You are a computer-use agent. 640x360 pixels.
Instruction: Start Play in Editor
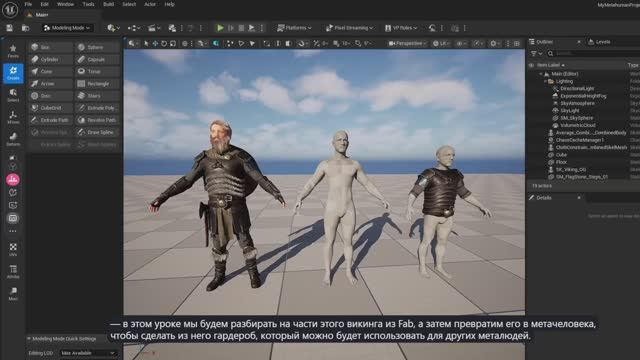[x=220, y=28]
